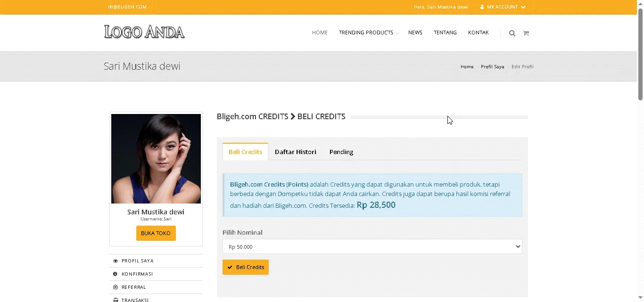The height and width of the screenshot is (302, 644).
Task: Click the registered icon beside Referral
Action: (116, 287)
